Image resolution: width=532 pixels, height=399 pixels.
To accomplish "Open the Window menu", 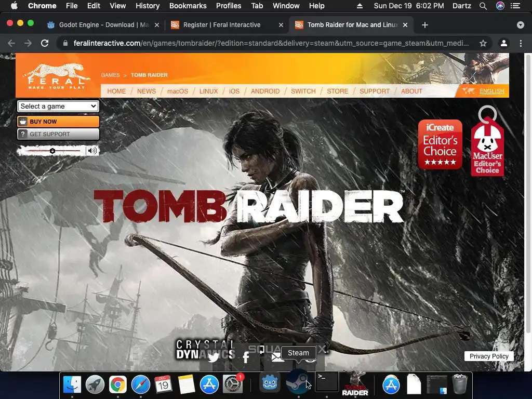I will click(286, 6).
